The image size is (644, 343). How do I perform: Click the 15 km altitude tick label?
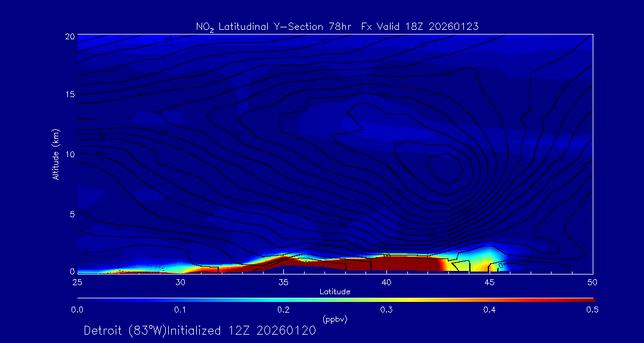[69, 95]
